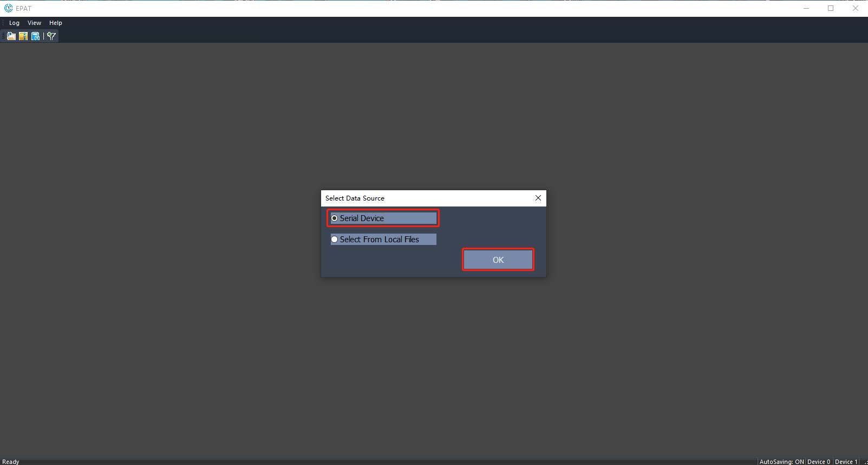Image resolution: width=868 pixels, height=465 pixels.
Task: Open the Help menu
Action: pos(55,23)
